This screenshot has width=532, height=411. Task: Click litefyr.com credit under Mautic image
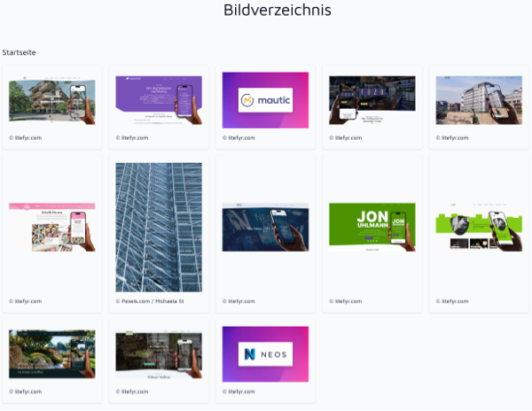coord(241,138)
